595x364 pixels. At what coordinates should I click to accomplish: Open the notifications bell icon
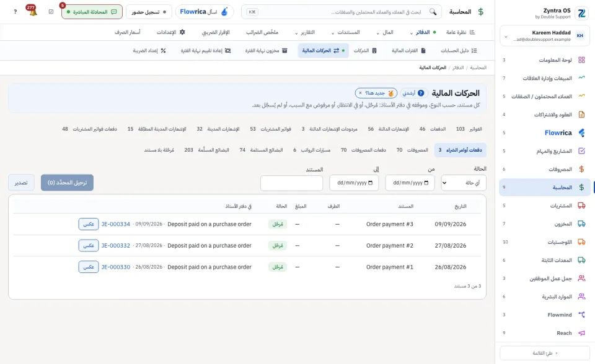33,12
